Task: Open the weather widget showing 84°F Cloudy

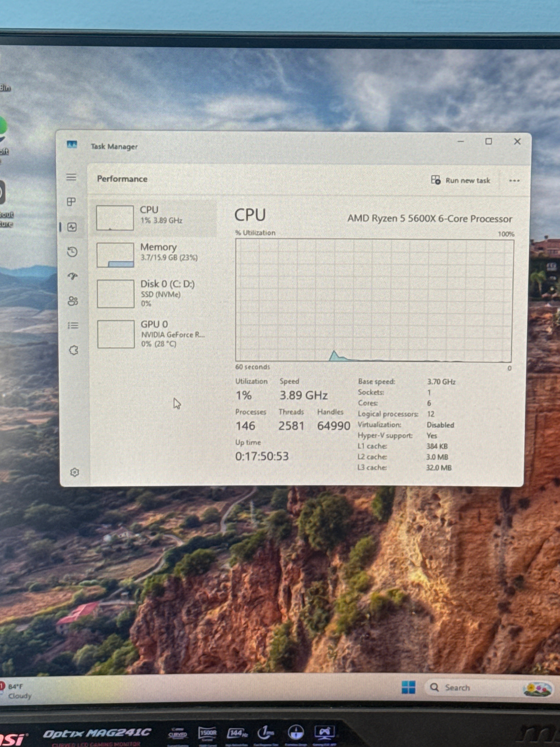Action: coord(16,691)
